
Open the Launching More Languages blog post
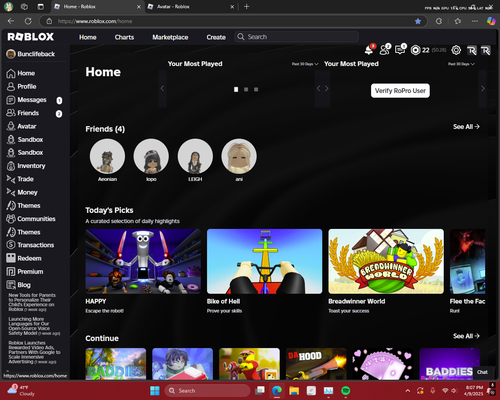click(x=34, y=326)
